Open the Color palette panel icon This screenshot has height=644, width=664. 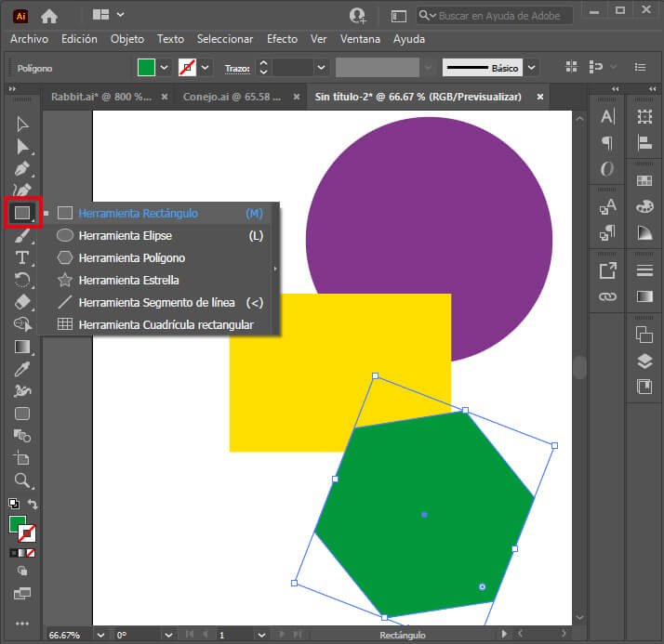[644, 206]
